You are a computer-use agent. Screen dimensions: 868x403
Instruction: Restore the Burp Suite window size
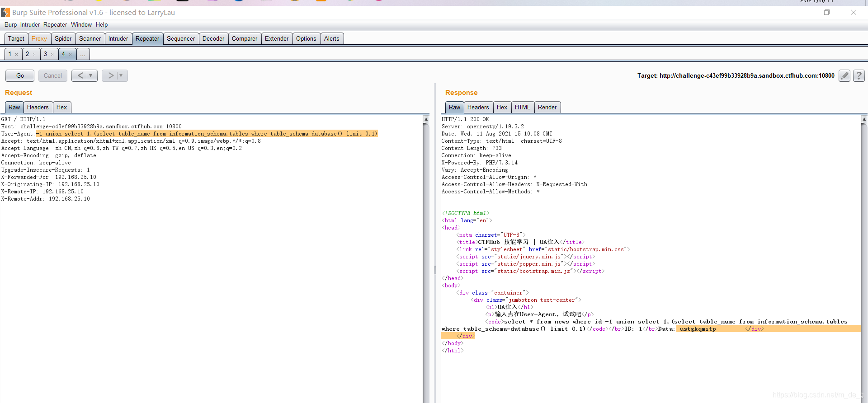click(827, 12)
